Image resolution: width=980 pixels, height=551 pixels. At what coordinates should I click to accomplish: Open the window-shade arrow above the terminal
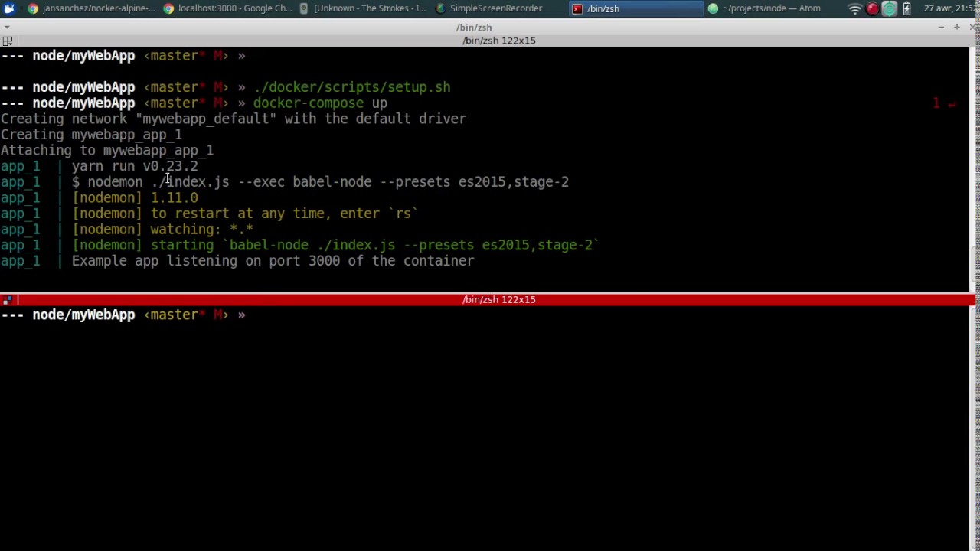(x=6, y=27)
